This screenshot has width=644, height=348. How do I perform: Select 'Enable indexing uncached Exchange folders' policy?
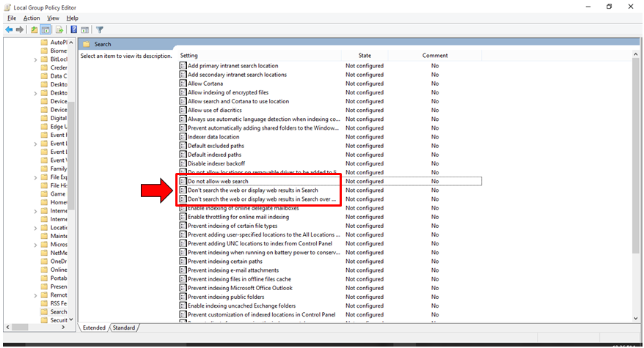[241, 306]
